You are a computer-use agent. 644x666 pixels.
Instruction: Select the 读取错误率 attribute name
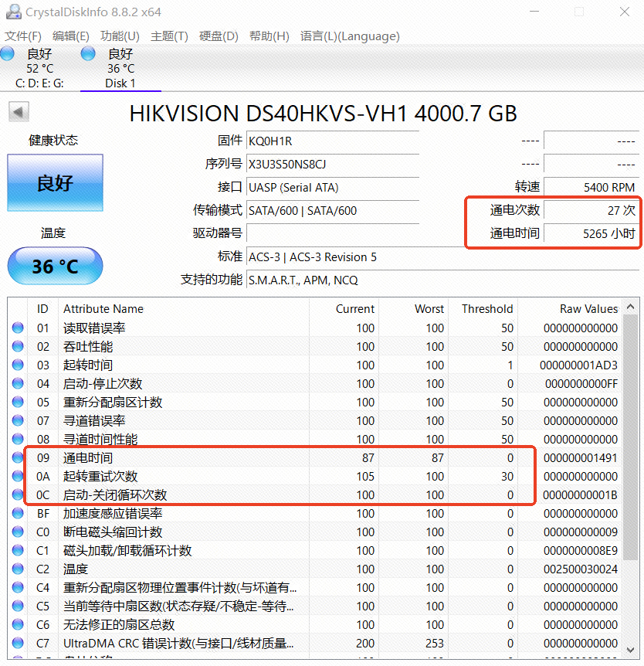point(94,328)
